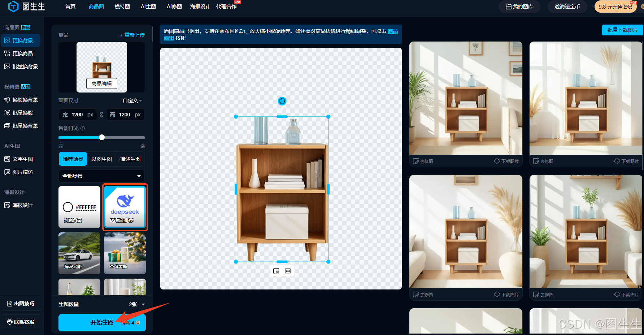Click 邀请送金币 button
The image size is (644, 335).
pos(567,7)
